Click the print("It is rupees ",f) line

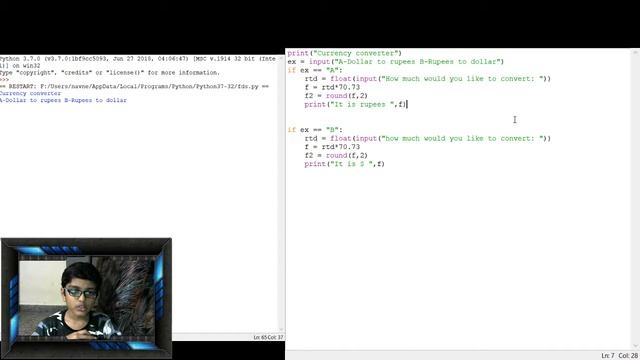[x=356, y=104]
